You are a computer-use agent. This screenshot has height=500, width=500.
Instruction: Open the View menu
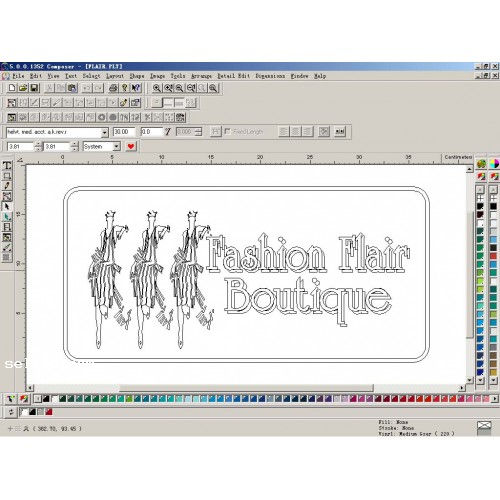(53, 76)
